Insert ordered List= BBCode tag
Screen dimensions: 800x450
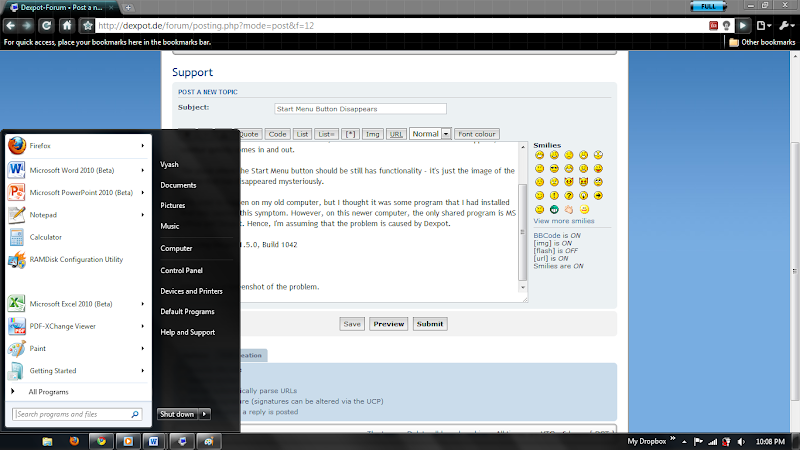click(326, 134)
